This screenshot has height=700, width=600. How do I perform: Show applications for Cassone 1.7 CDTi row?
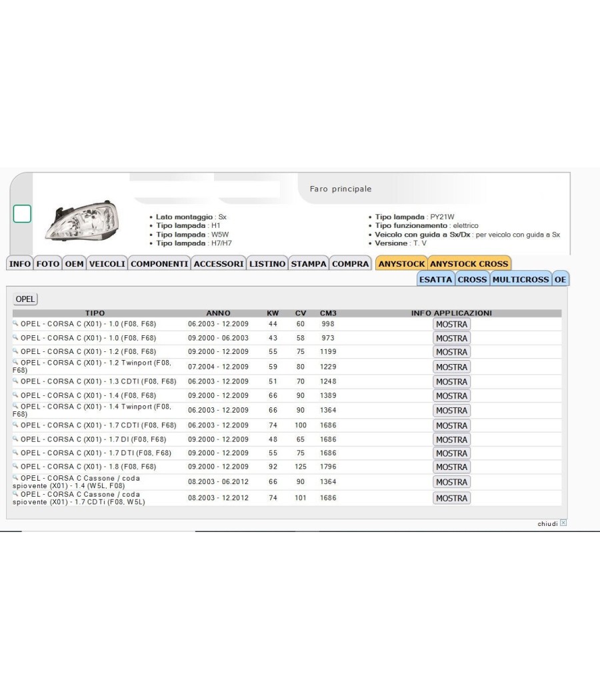(x=452, y=498)
